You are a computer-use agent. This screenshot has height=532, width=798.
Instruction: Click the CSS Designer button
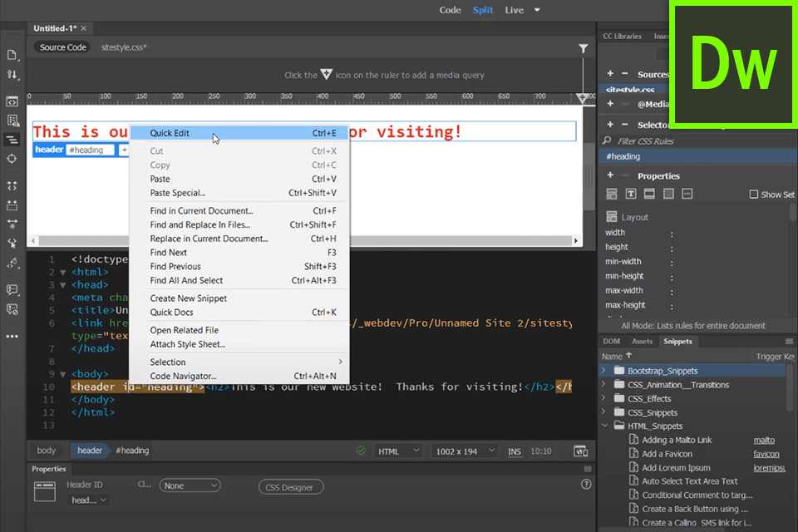point(291,487)
